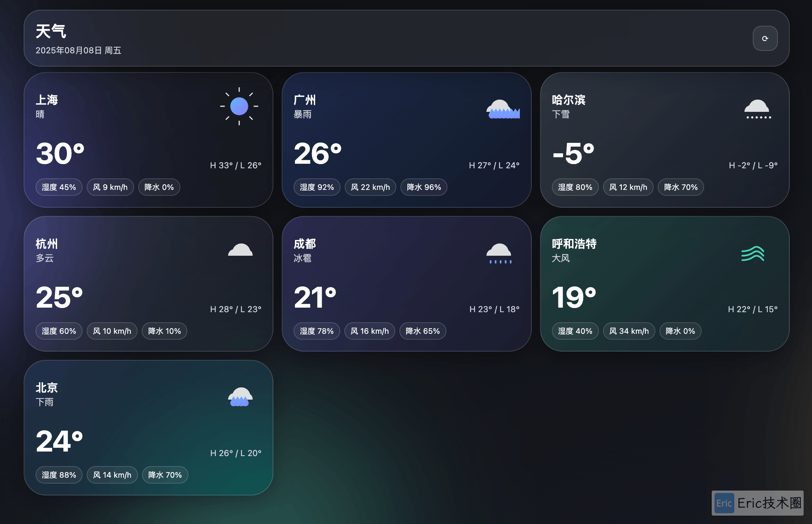Click the refresh icon in the header
This screenshot has height=524, width=812.
(765, 38)
